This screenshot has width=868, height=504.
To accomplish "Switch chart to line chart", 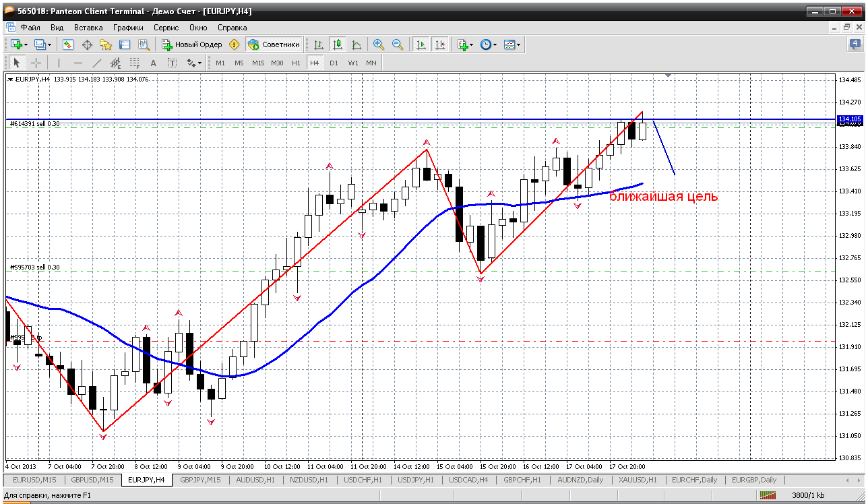I will (x=356, y=44).
